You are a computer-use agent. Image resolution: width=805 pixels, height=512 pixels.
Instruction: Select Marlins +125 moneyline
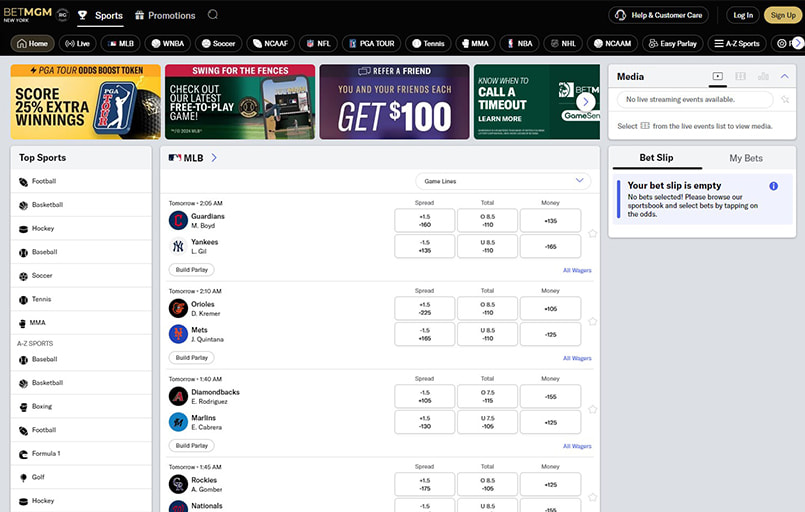pyautogui.click(x=550, y=422)
